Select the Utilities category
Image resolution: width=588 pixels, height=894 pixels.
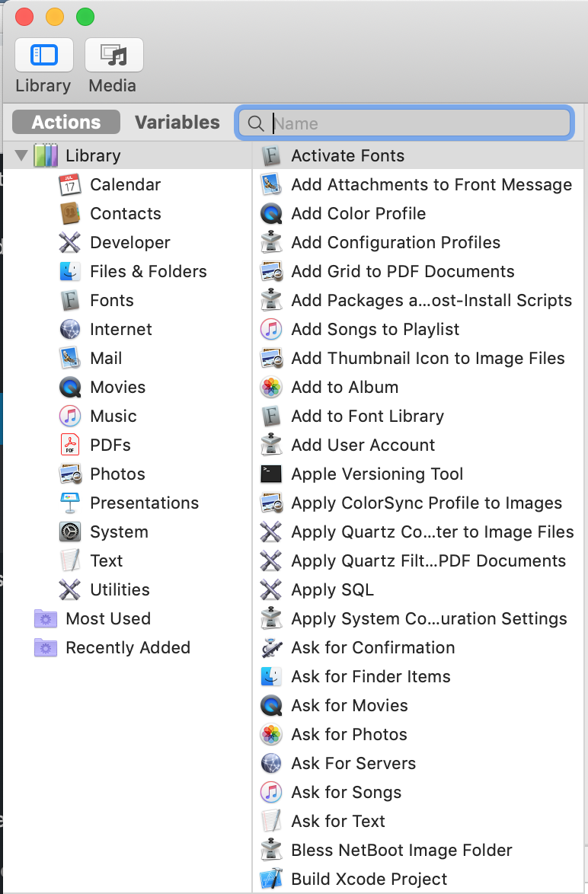(120, 590)
